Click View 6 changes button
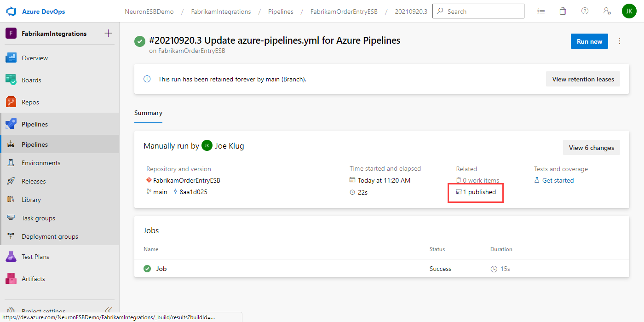 click(x=591, y=148)
